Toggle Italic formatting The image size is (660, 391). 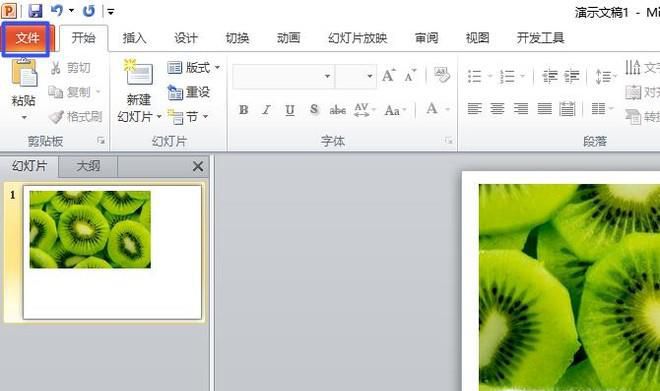(x=266, y=110)
